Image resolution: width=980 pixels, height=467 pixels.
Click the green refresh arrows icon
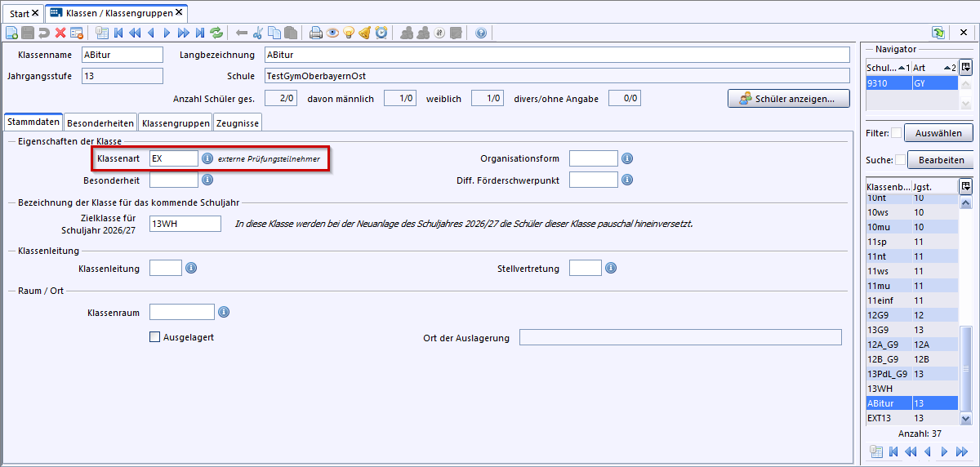click(x=216, y=33)
